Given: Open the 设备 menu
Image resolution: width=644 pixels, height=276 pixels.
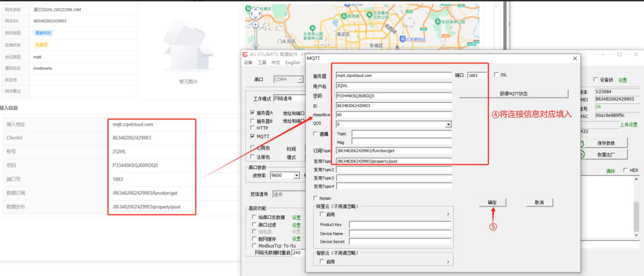Looking at the screenshot, I should point(248,63).
